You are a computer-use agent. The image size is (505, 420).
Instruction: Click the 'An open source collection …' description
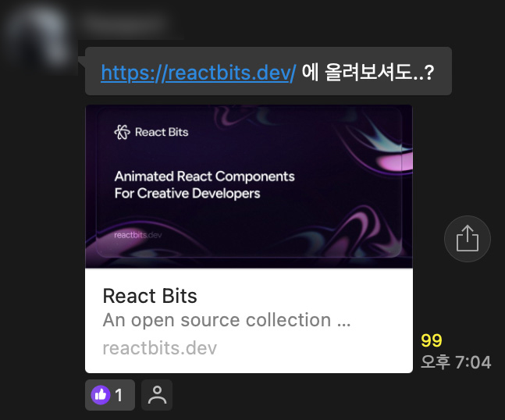[x=226, y=320]
